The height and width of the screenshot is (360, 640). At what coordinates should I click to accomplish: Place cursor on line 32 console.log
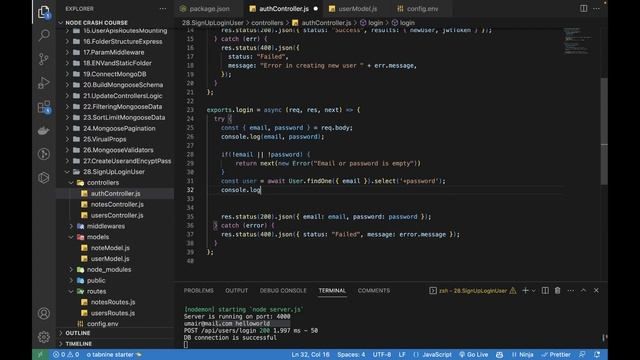coord(241,190)
